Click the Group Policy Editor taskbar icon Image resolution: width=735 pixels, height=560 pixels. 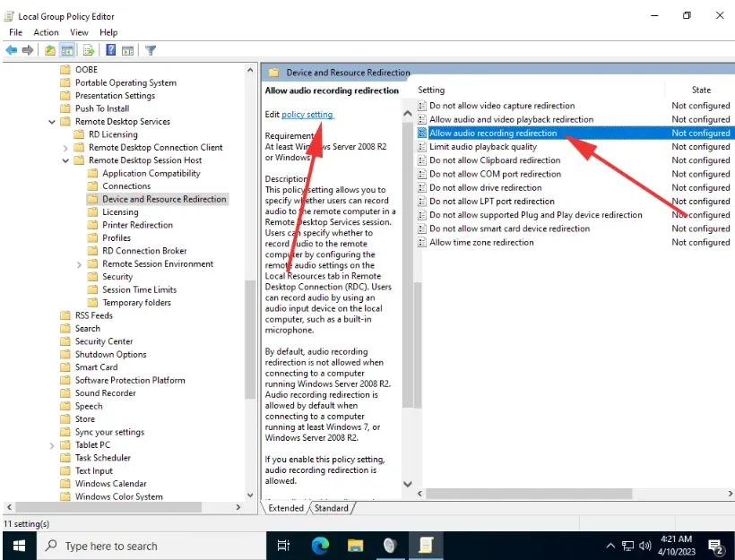click(x=426, y=546)
